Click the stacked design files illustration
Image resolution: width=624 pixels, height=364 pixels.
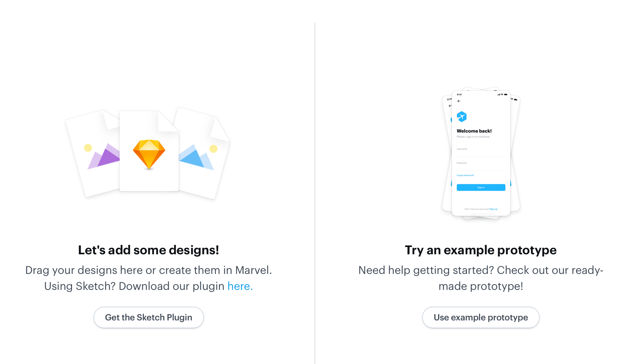click(x=148, y=153)
